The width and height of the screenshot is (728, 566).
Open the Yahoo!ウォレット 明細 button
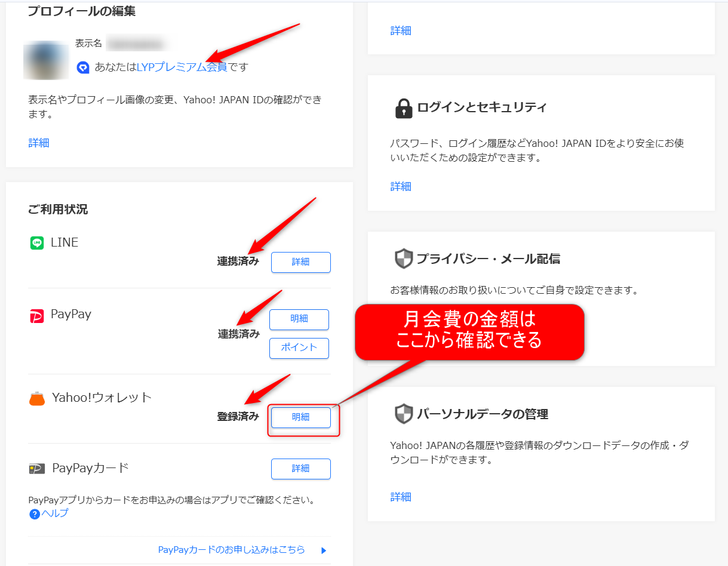point(300,417)
